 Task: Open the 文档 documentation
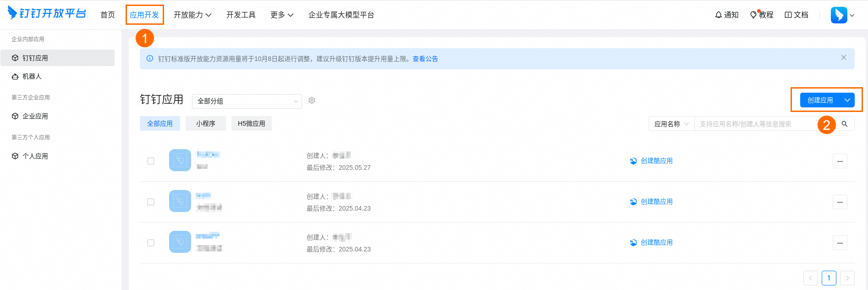click(797, 15)
